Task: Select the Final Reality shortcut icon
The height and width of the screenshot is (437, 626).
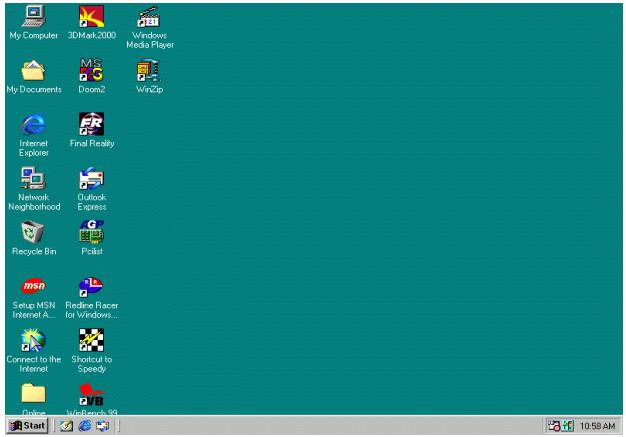Action: [x=91, y=124]
